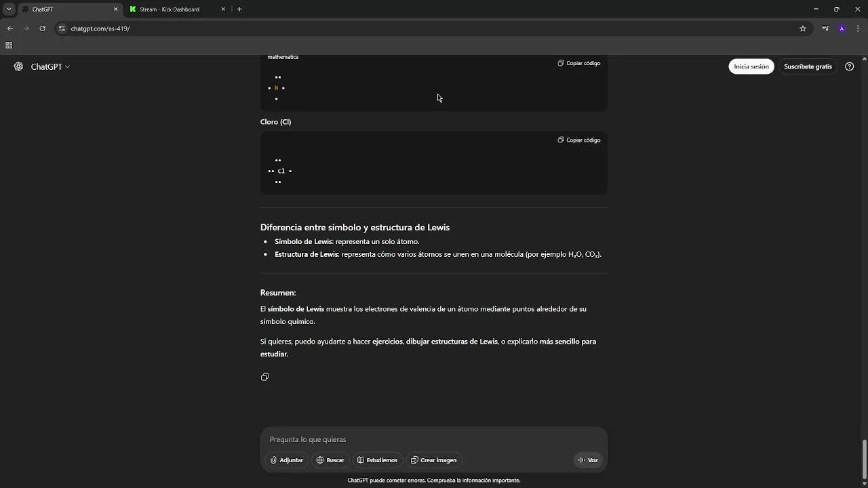Bookmark this page with the star icon
This screenshot has width=868, height=488.
pyautogui.click(x=803, y=28)
